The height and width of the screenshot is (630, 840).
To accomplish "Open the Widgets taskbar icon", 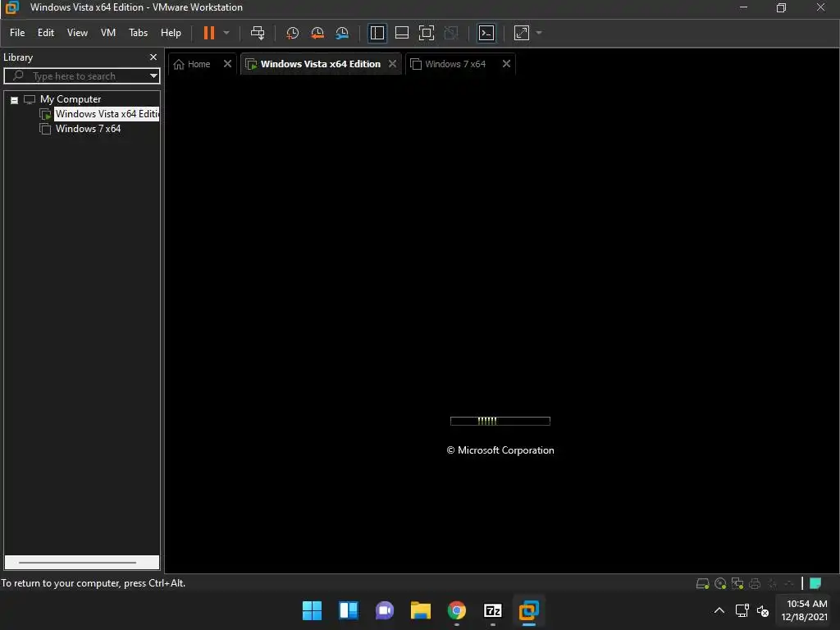I will pyautogui.click(x=348, y=610).
